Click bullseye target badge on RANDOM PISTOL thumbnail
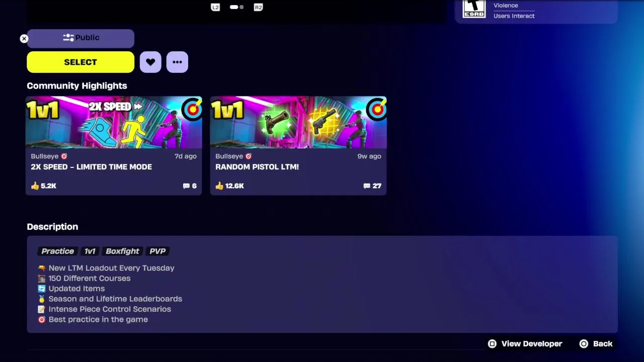644x362 pixels. coord(376,109)
